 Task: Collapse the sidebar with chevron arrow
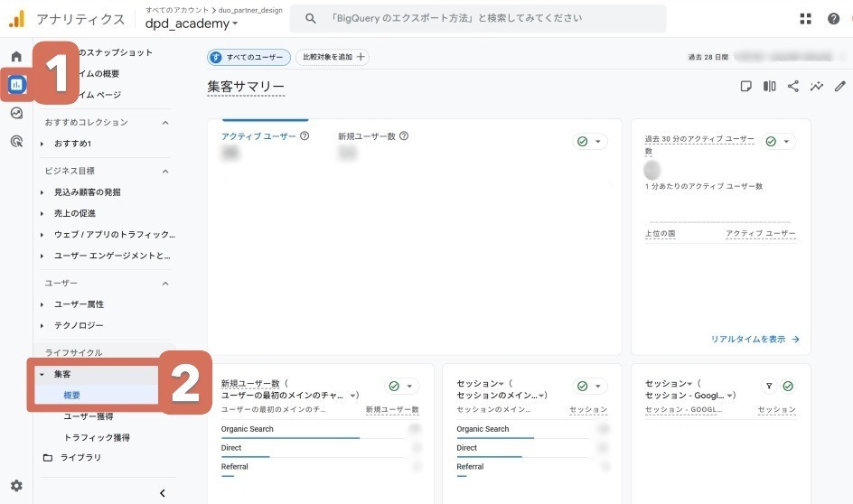[x=163, y=493]
